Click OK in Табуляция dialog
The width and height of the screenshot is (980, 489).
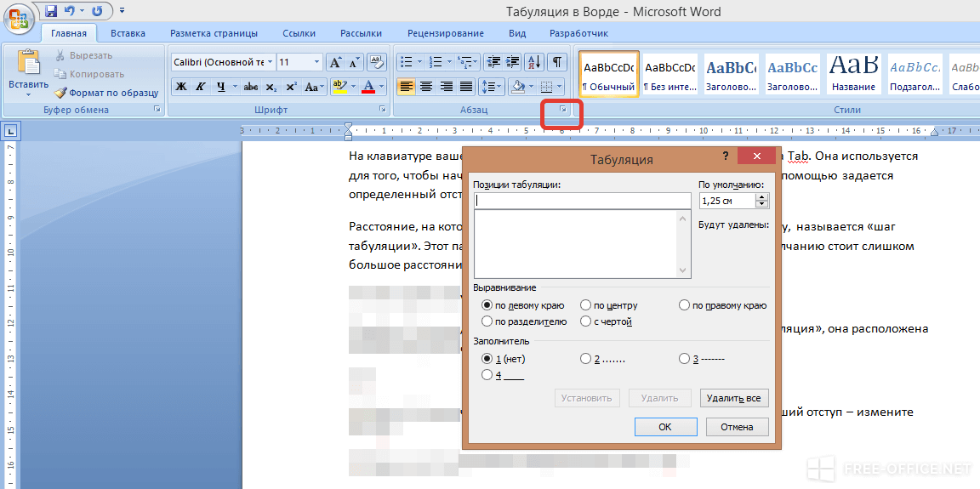665,427
